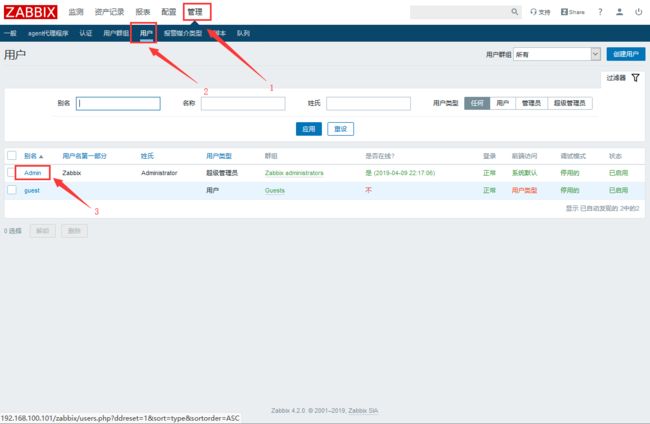Focus the surname (姓氏) input field
650x424 pixels.
point(368,103)
